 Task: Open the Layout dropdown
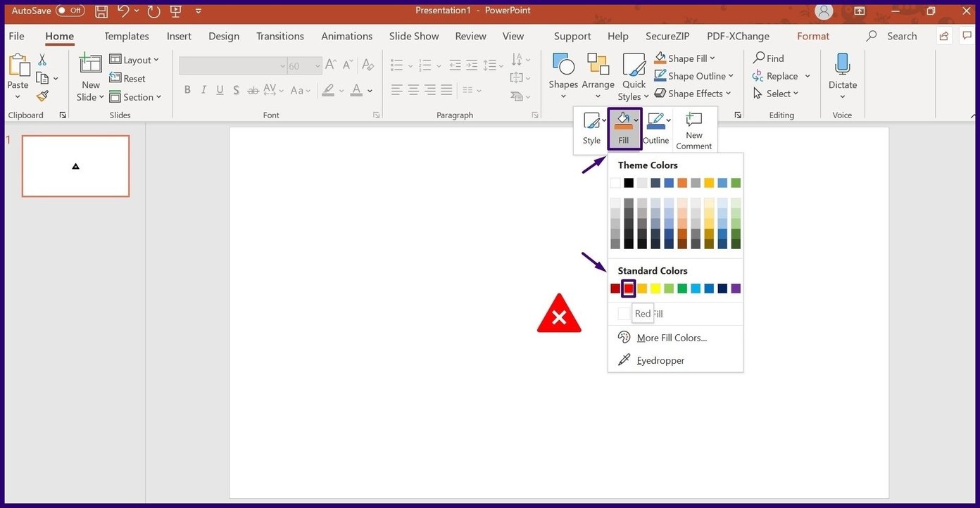[x=134, y=60]
